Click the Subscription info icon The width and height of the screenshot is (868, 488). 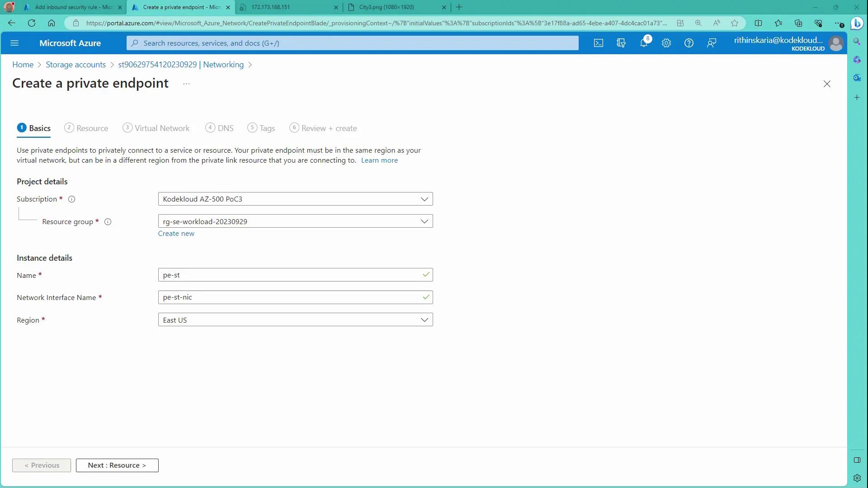click(x=71, y=199)
